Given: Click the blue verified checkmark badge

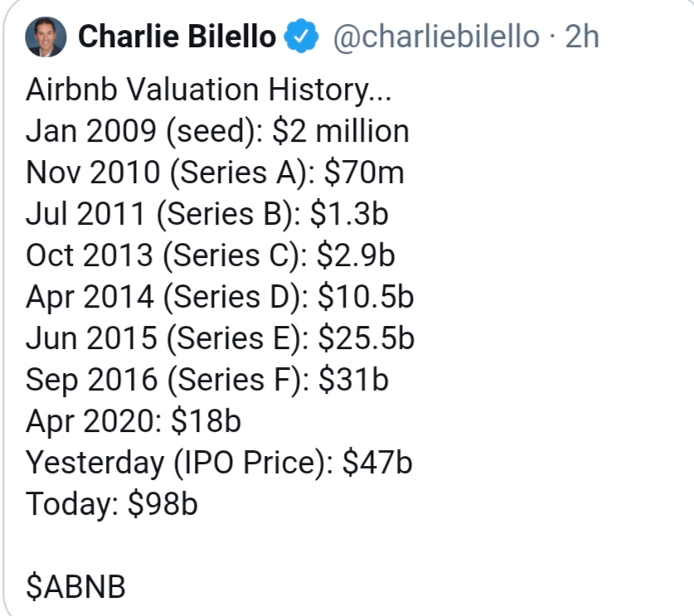Looking at the screenshot, I should [x=301, y=36].
